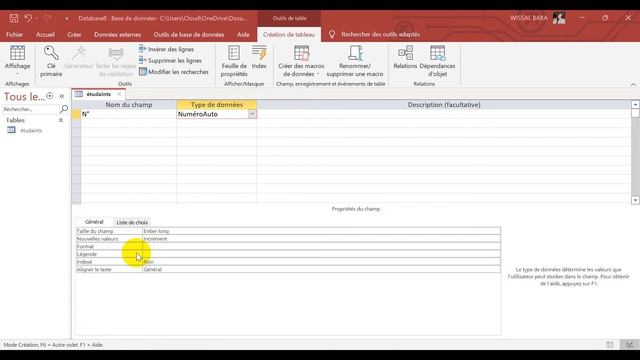Click the lightbulb search tools icon

click(332, 35)
